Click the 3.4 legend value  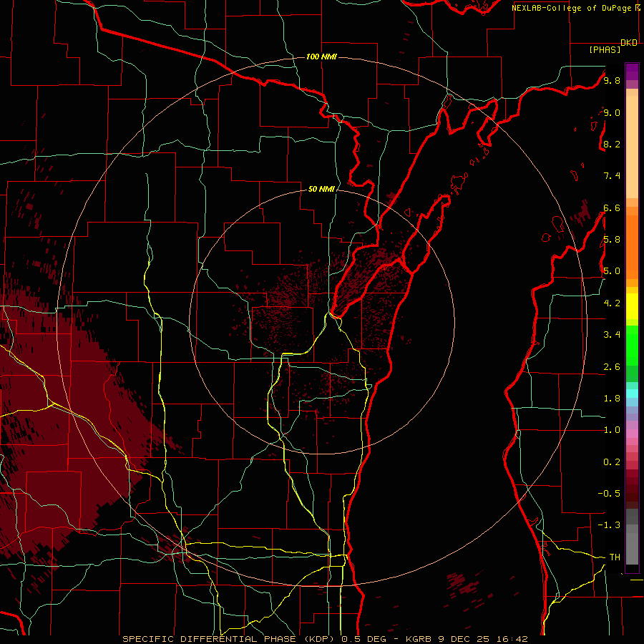tap(612, 335)
